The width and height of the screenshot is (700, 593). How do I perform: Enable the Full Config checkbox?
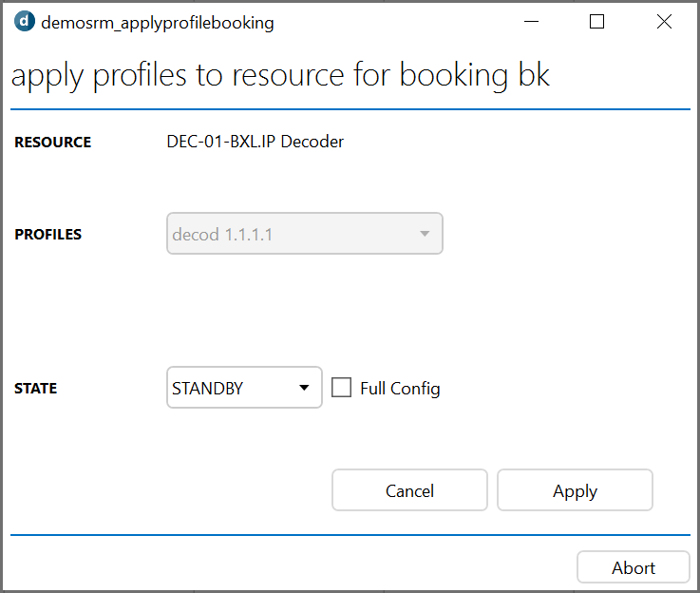(342, 388)
